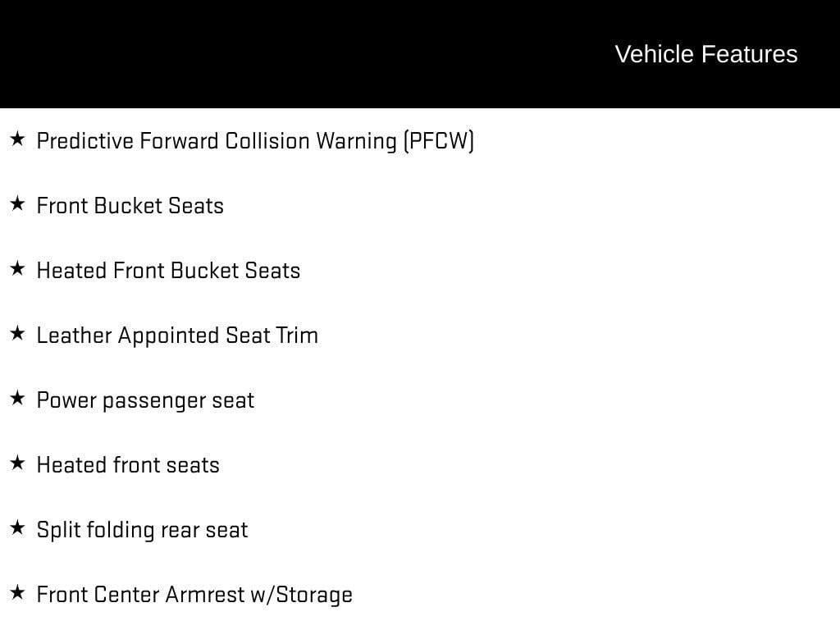This screenshot has width=840, height=630.
Task: Click the Vehicle Features header title
Action: tap(705, 54)
